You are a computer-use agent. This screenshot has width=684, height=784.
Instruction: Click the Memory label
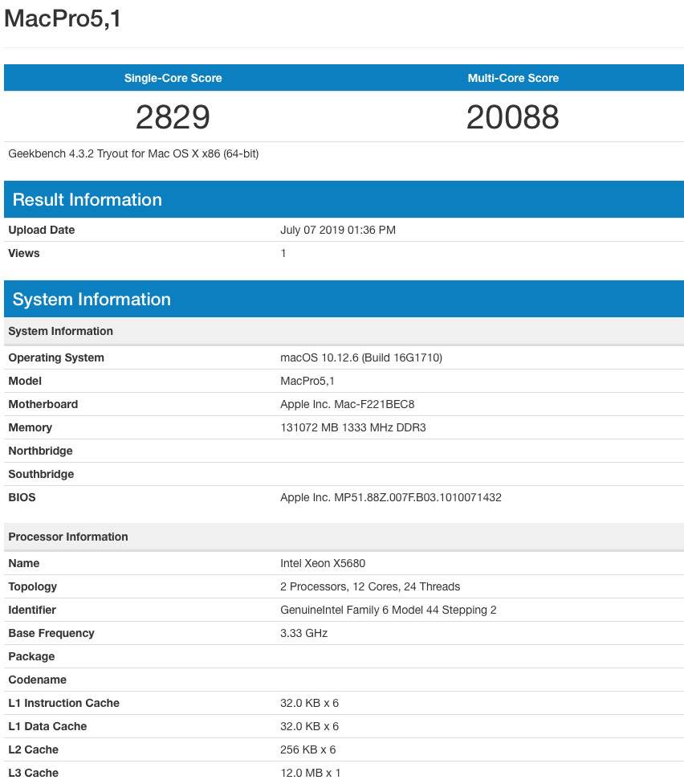coord(30,427)
